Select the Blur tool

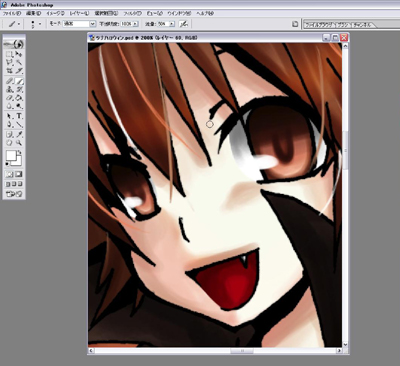(9, 106)
